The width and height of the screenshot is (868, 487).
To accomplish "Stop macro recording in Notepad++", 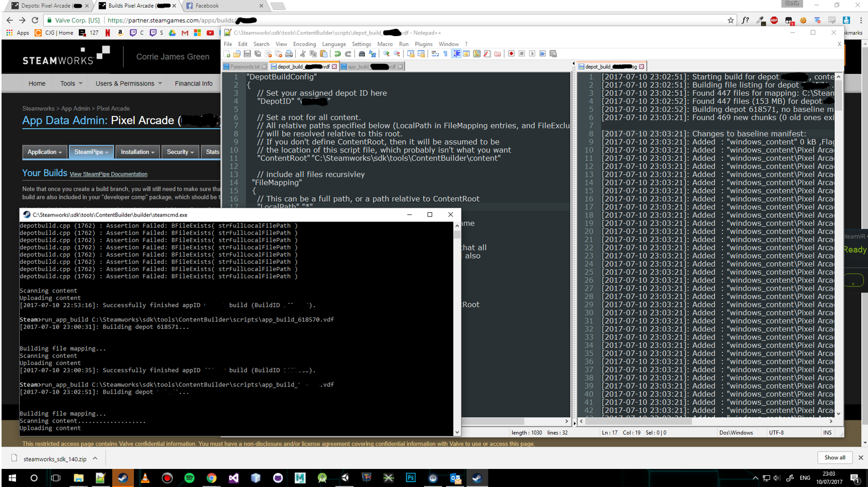I will (522, 54).
